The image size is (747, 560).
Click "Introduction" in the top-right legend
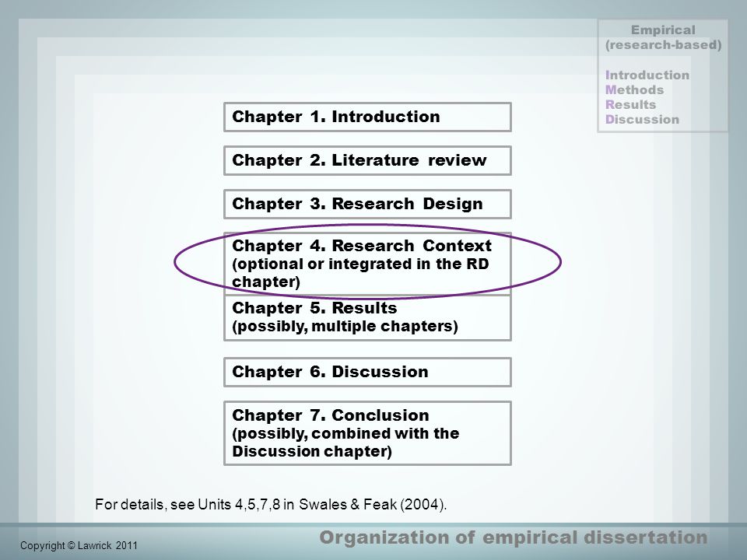(x=647, y=75)
